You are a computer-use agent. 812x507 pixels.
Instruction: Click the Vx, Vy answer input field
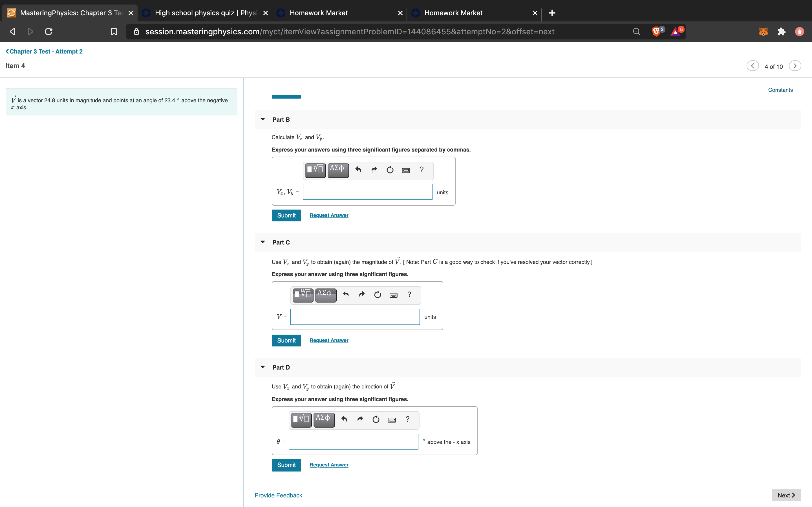click(367, 192)
